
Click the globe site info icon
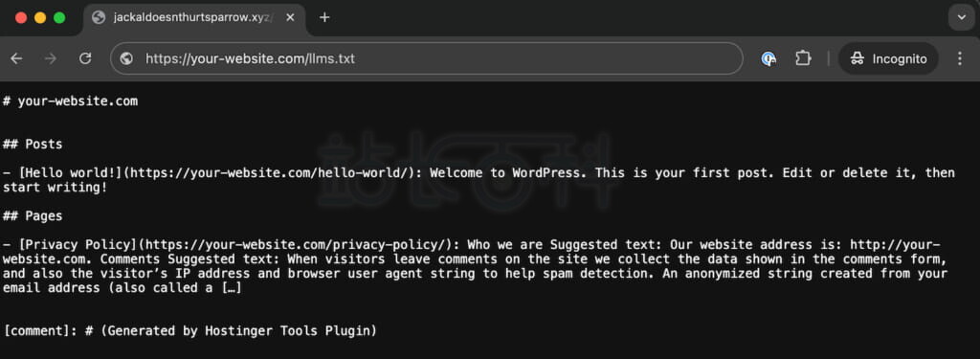tap(127, 58)
